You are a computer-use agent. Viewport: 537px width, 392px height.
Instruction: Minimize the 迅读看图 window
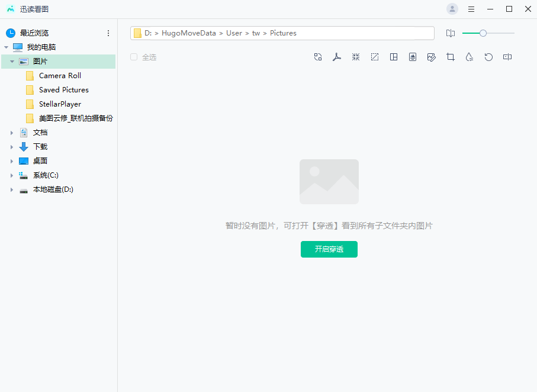click(490, 9)
